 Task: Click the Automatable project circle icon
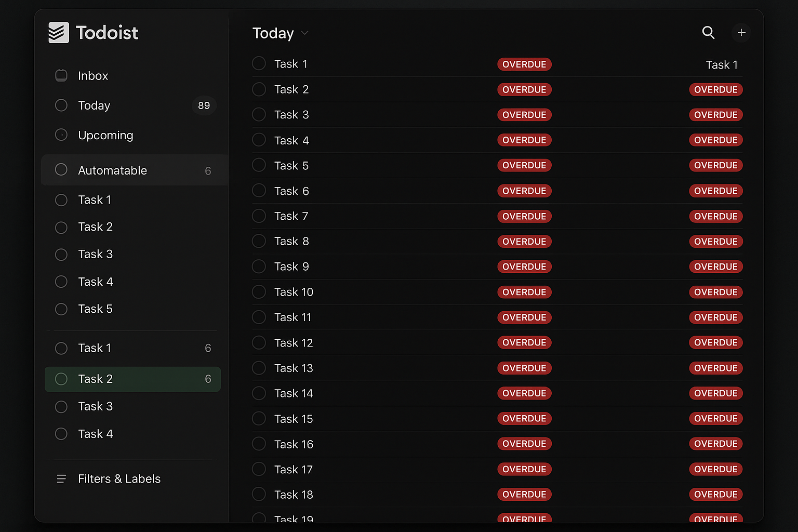pyautogui.click(x=61, y=169)
